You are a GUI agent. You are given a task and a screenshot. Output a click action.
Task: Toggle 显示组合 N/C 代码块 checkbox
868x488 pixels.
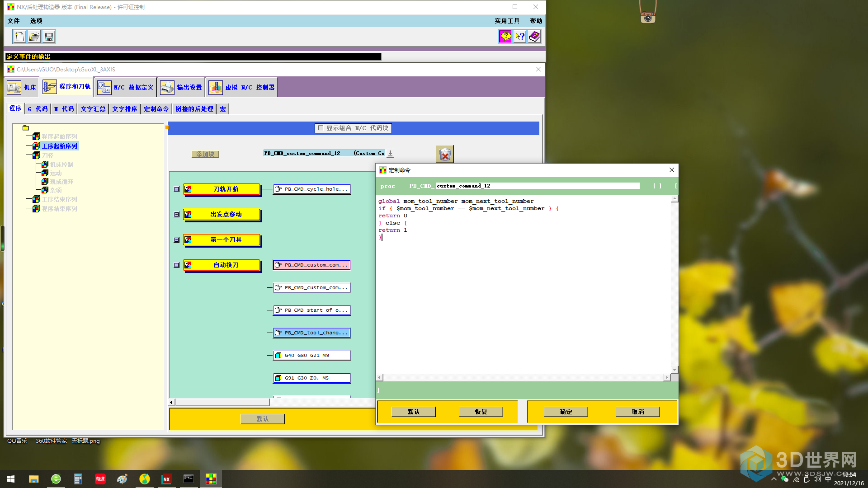(321, 128)
